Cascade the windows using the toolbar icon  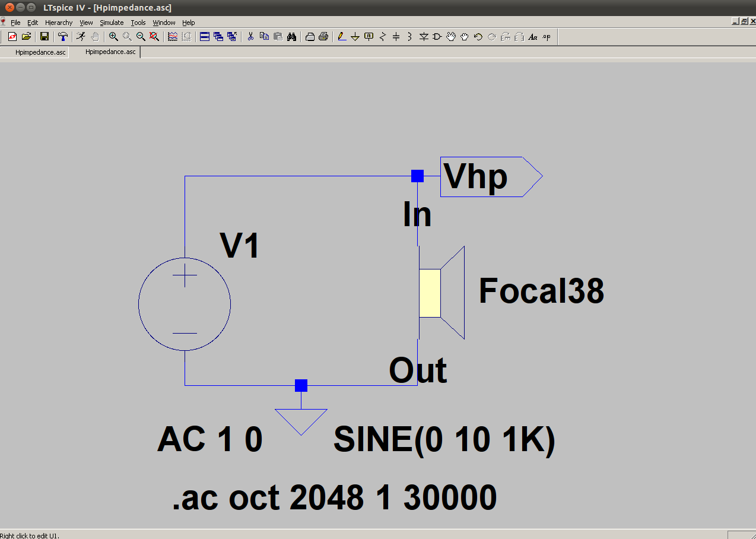pos(218,37)
